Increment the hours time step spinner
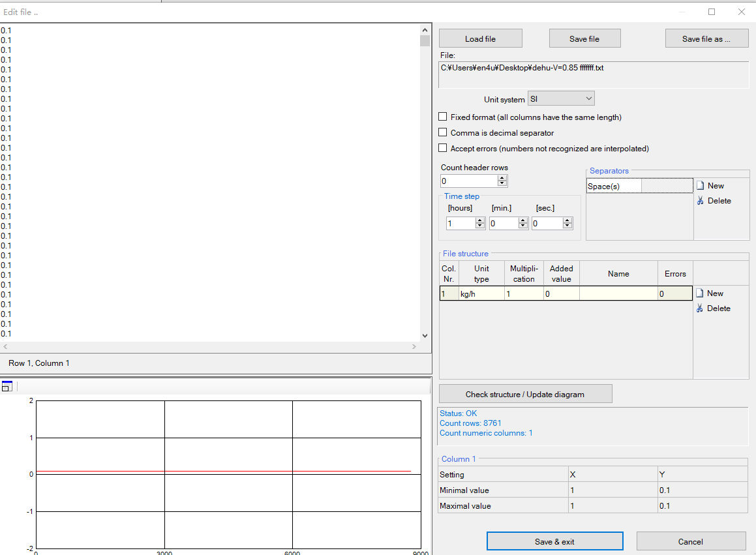This screenshot has width=756, height=555. point(480,220)
